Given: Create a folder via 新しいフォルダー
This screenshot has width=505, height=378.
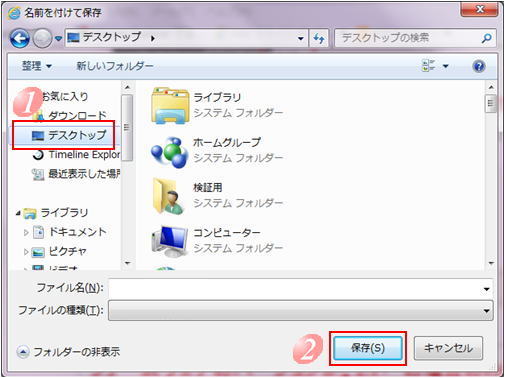Looking at the screenshot, I should point(114,66).
